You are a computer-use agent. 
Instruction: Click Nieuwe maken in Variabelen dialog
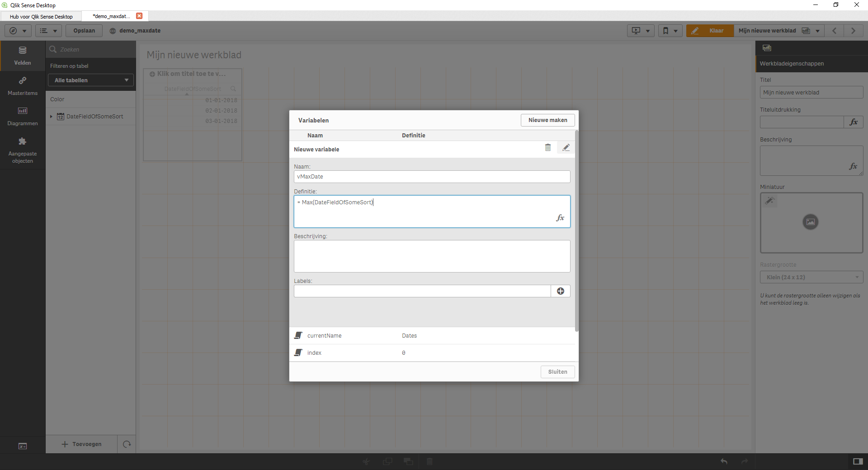[x=547, y=120]
